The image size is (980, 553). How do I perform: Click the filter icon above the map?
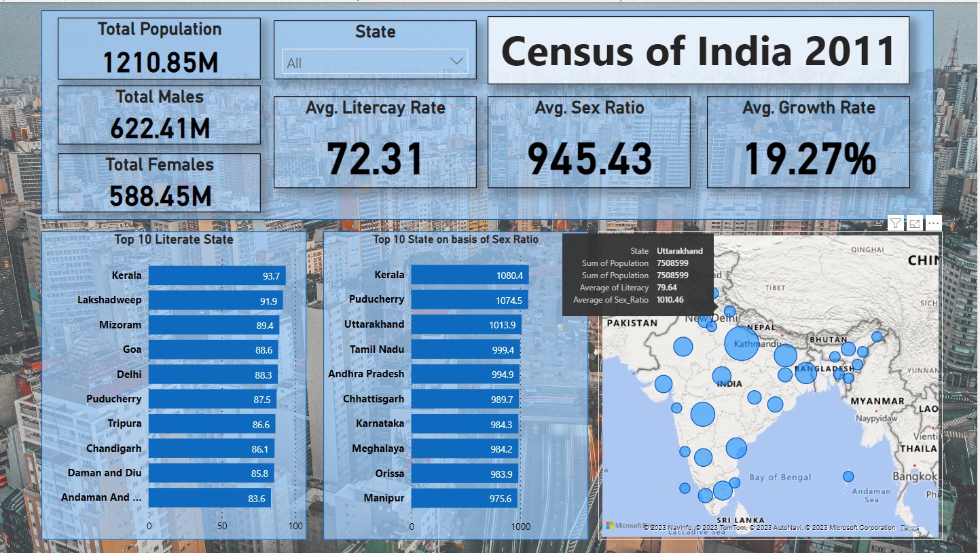[896, 224]
